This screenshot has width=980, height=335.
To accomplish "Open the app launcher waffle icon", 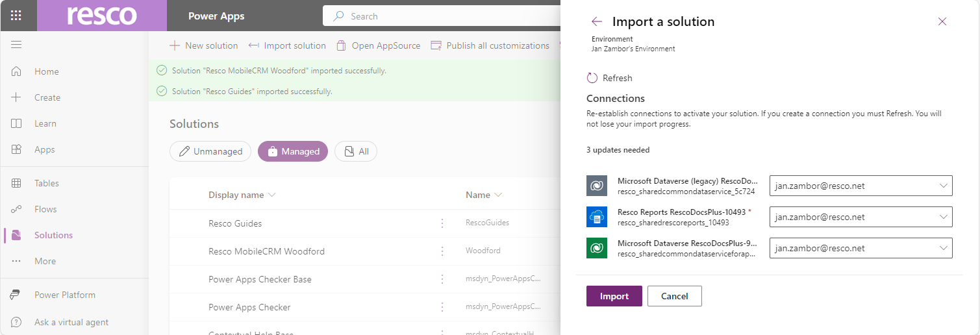I will click(x=16, y=16).
